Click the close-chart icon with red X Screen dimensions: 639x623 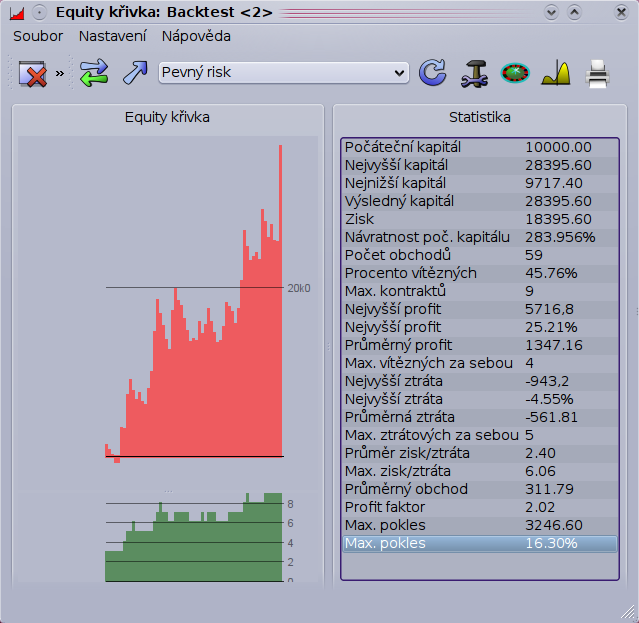point(33,74)
